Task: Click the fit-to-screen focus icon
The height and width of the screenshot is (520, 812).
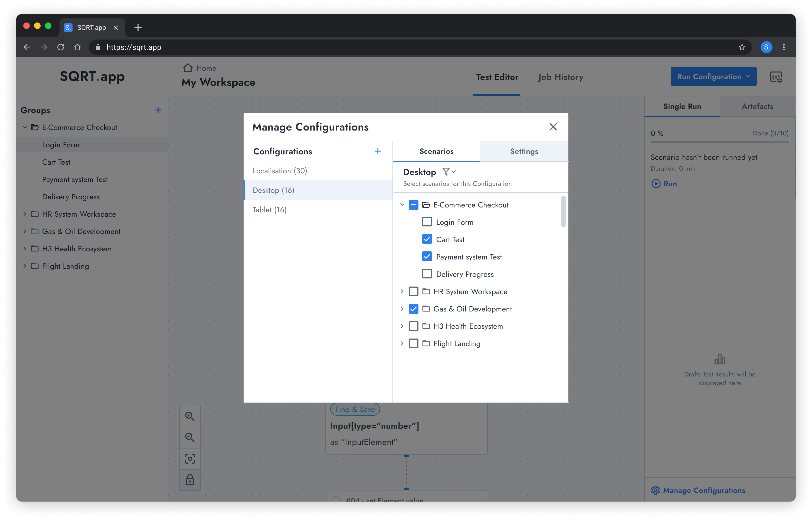Action: point(190,459)
